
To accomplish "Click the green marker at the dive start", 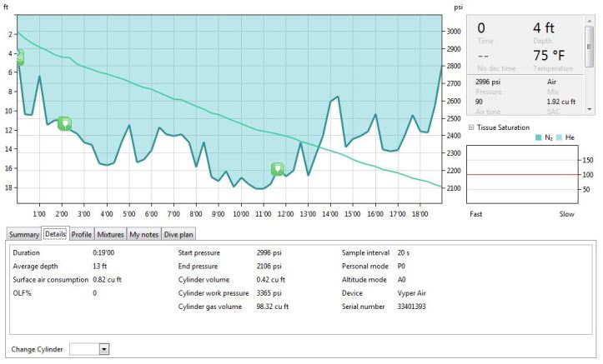I will (19, 57).
